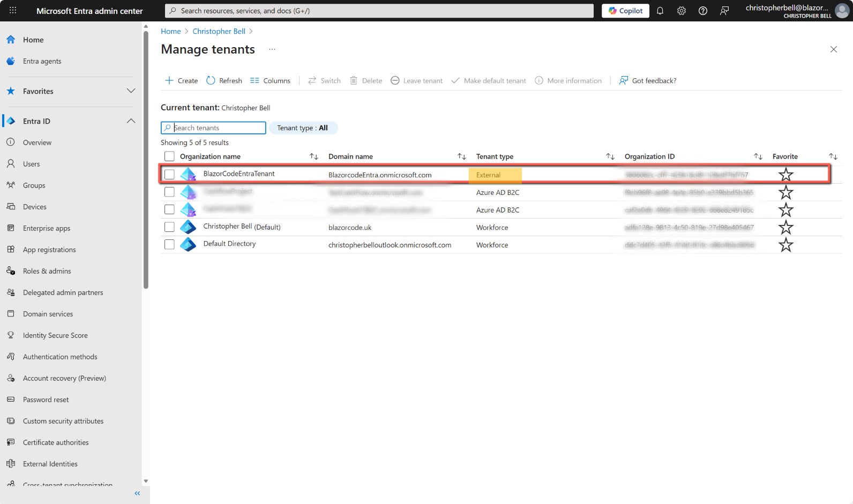
Task: Select the Christopher Bell (Default) checkbox
Action: [169, 227]
